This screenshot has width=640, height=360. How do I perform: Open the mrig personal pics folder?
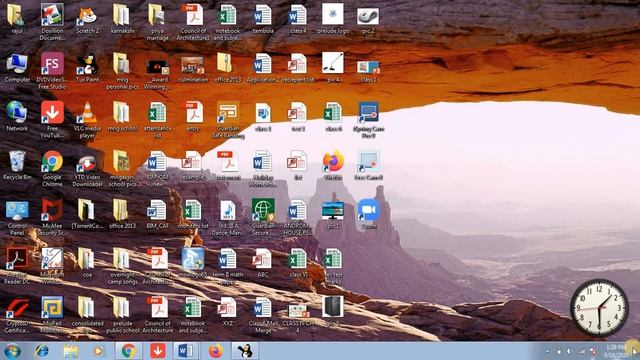[122, 71]
